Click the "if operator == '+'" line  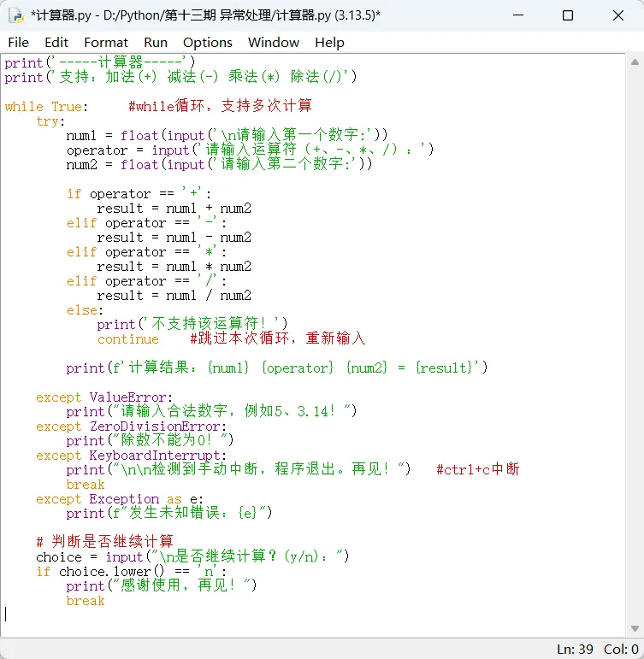139,194
